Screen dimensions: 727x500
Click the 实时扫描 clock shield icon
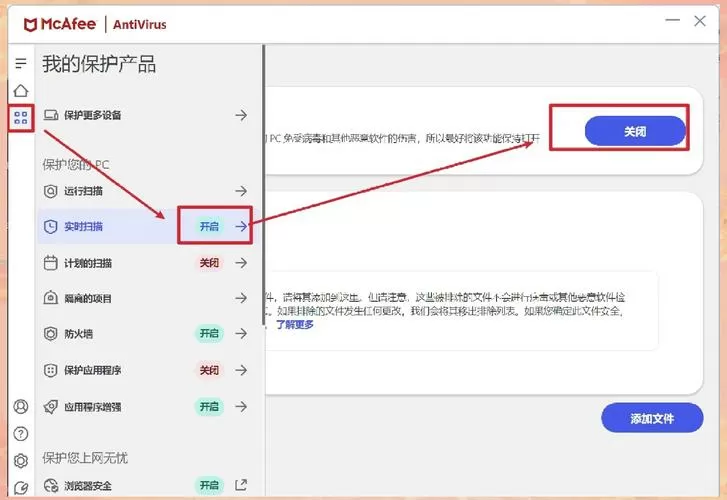(51, 226)
